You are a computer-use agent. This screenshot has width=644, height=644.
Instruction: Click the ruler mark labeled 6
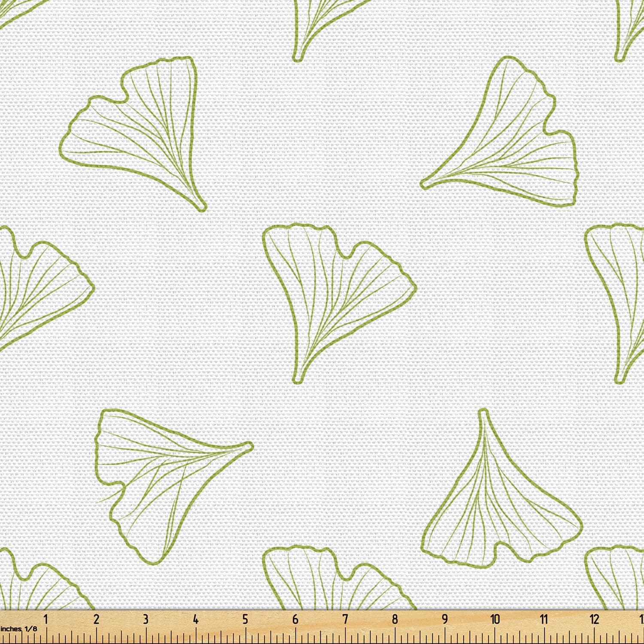point(295,619)
